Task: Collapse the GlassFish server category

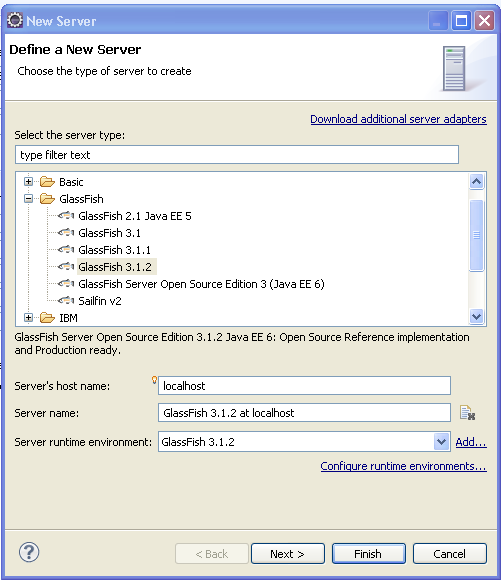Action: tap(28, 199)
